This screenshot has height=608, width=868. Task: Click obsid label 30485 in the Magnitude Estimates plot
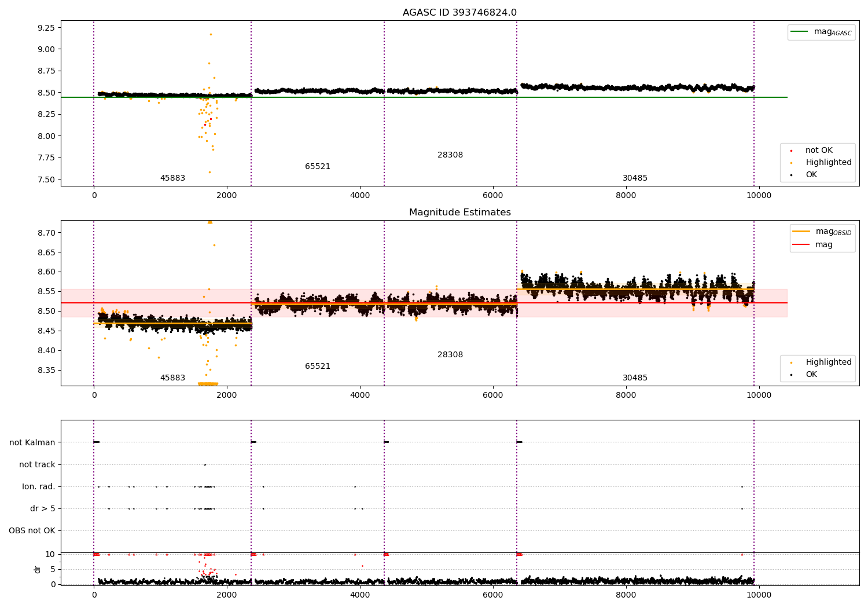pos(635,378)
